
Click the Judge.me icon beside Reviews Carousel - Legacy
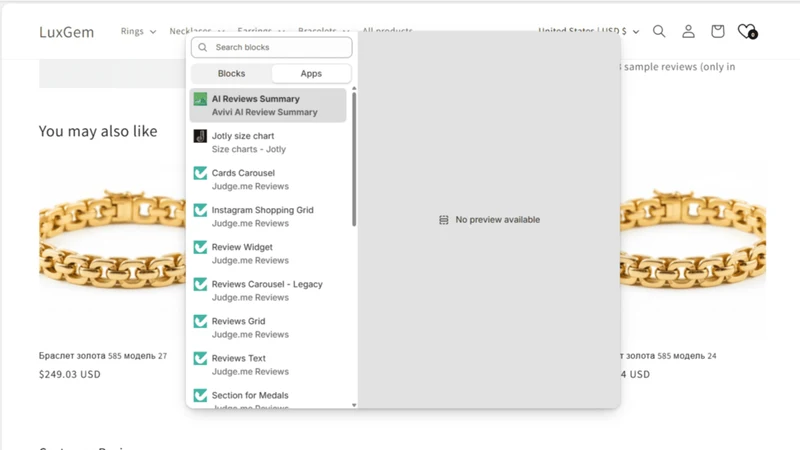tap(201, 284)
